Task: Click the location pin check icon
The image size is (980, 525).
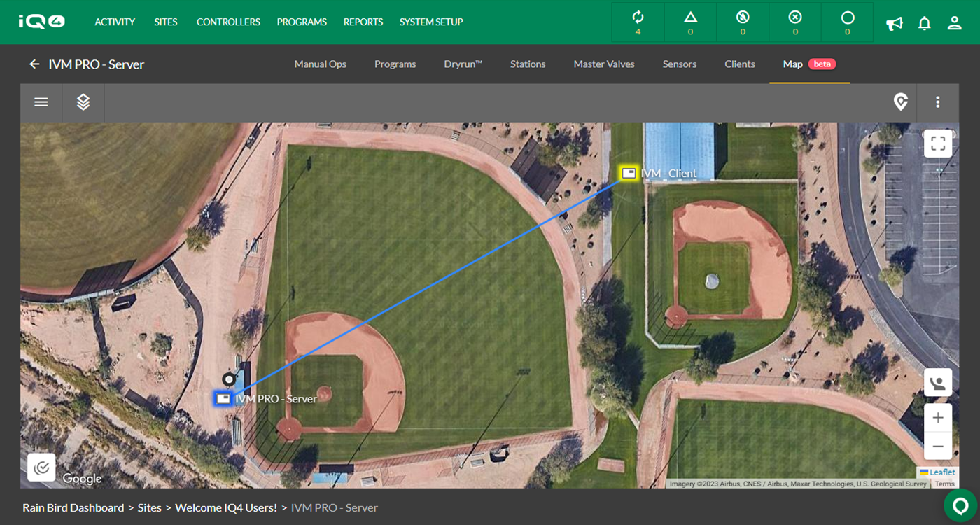Action: click(901, 102)
